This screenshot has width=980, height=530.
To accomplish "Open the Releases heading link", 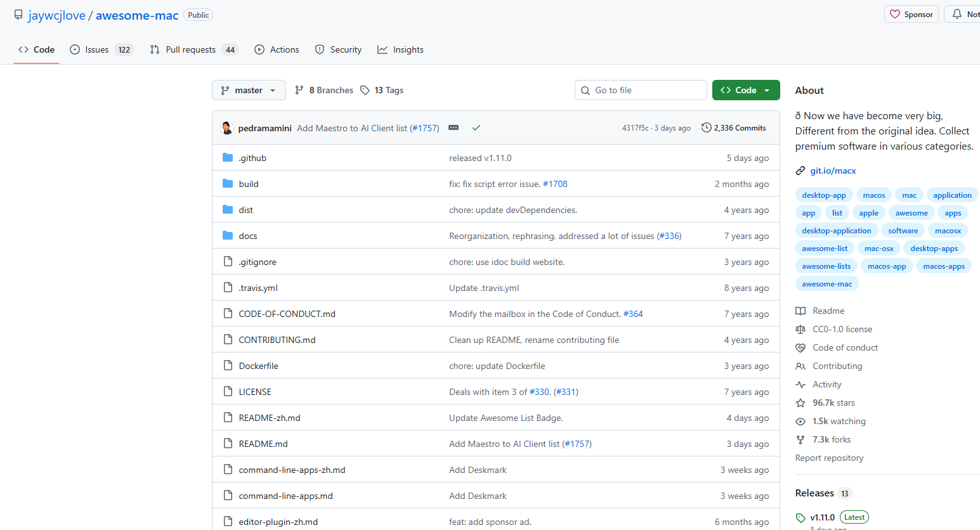I will point(814,493).
